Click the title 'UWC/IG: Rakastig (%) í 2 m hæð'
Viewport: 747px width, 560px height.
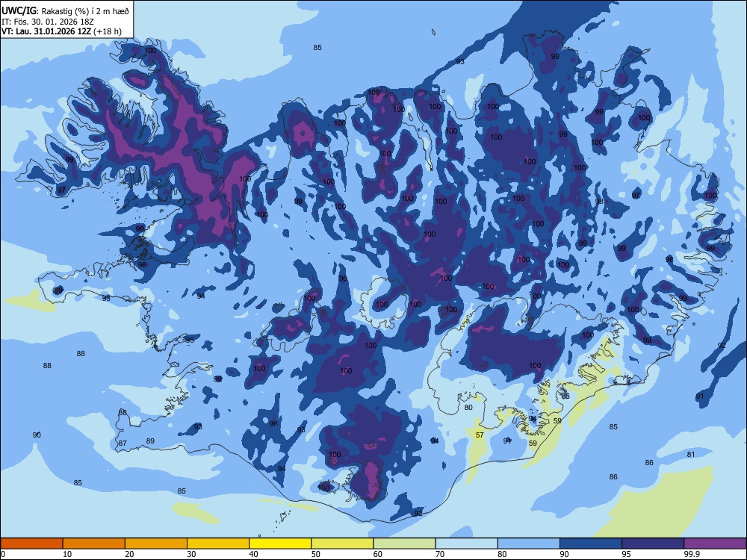[x=65, y=10]
